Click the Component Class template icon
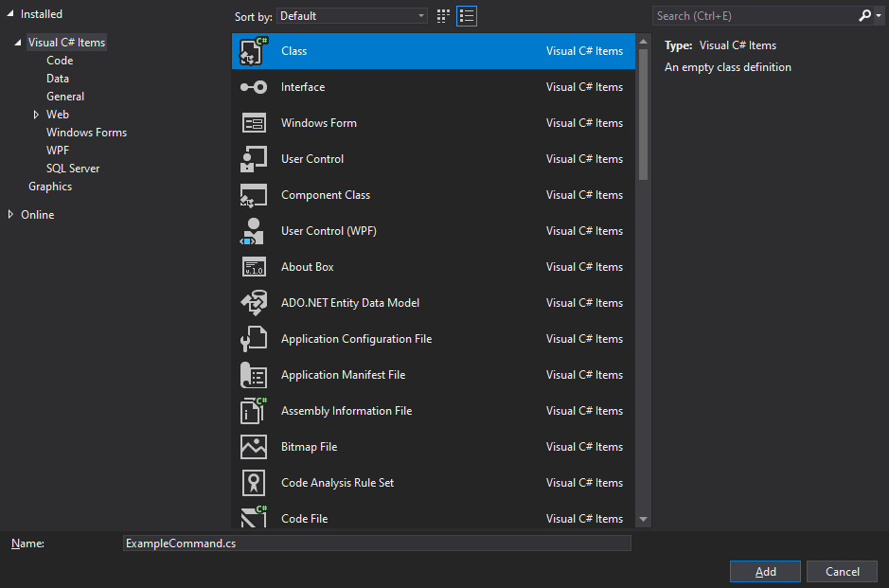The image size is (889, 588). (x=254, y=195)
